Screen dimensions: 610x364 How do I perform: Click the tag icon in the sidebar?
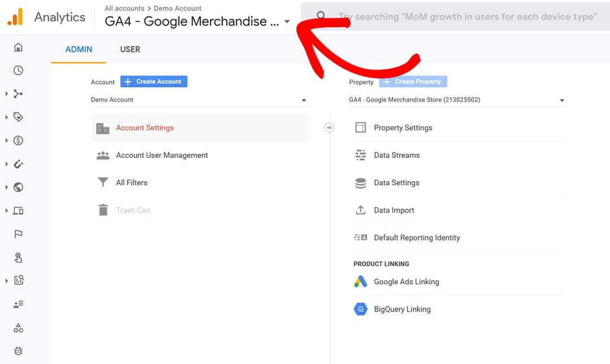coord(18,117)
